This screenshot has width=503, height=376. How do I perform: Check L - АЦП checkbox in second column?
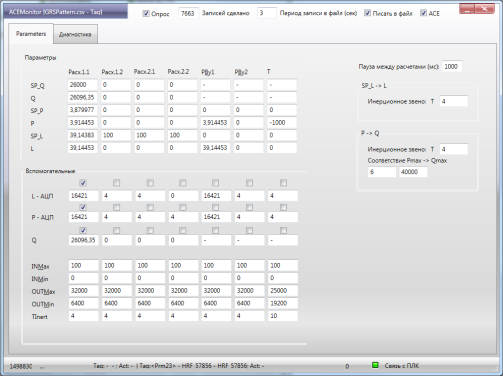pyautogui.click(x=116, y=183)
